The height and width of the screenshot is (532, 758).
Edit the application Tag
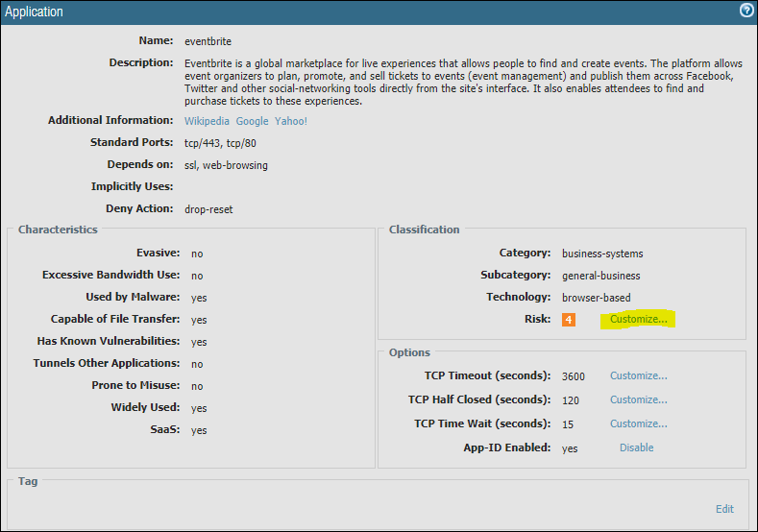[x=724, y=509]
